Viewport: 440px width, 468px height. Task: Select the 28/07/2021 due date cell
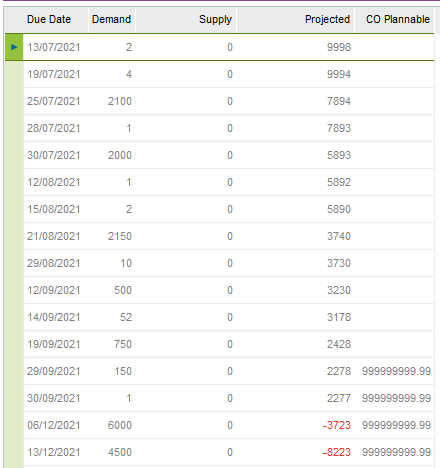click(54, 128)
